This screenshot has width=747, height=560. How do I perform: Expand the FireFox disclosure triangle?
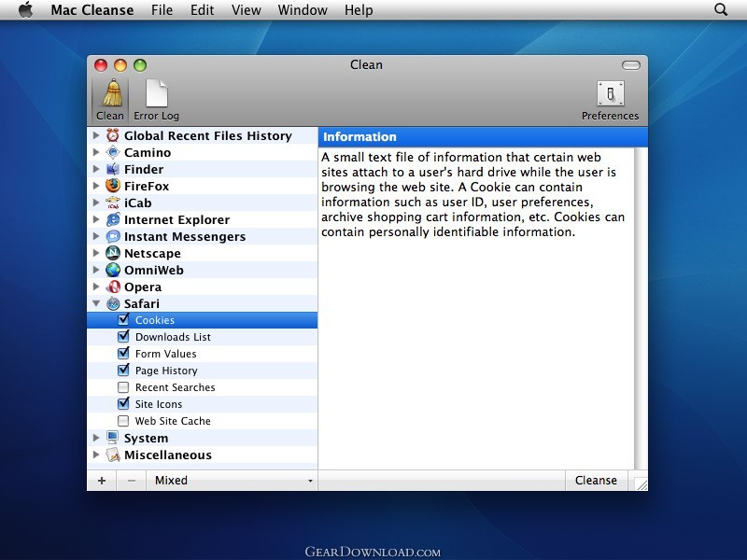click(96, 185)
